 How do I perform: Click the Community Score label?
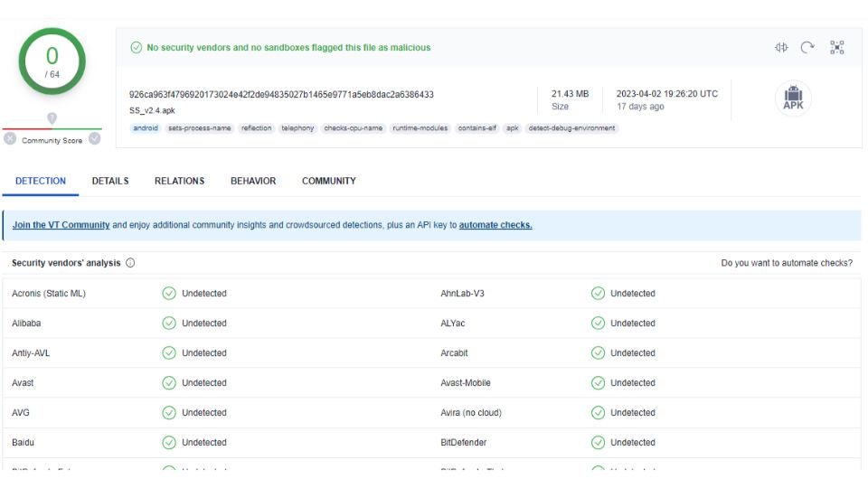click(x=52, y=141)
